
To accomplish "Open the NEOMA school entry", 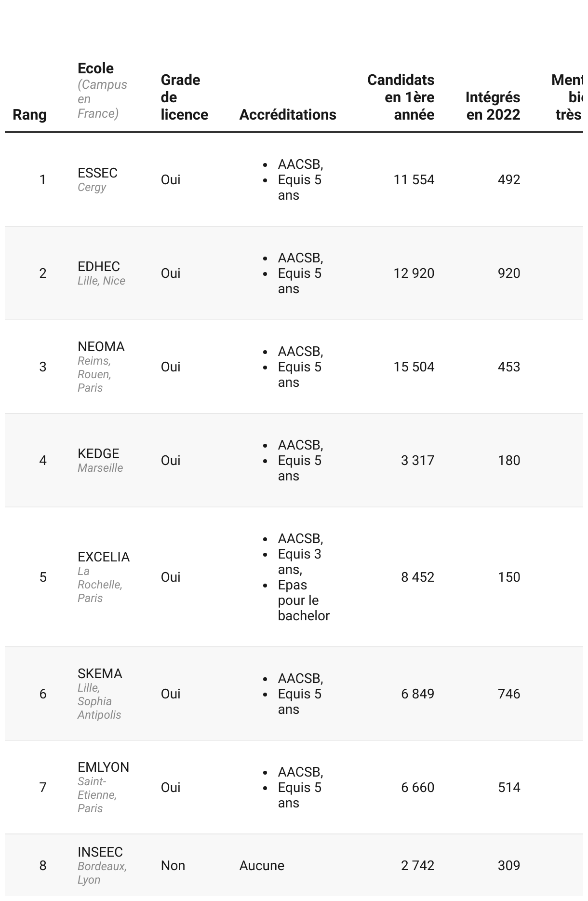I will click(x=101, y=347).
